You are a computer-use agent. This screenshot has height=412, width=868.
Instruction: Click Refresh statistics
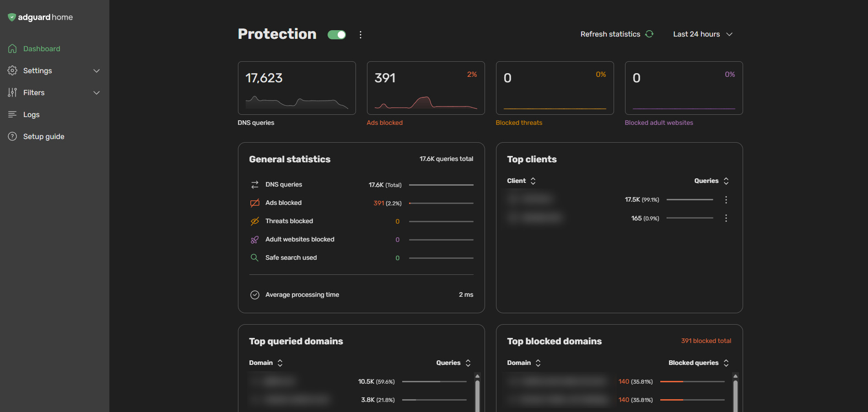point(617,34)
